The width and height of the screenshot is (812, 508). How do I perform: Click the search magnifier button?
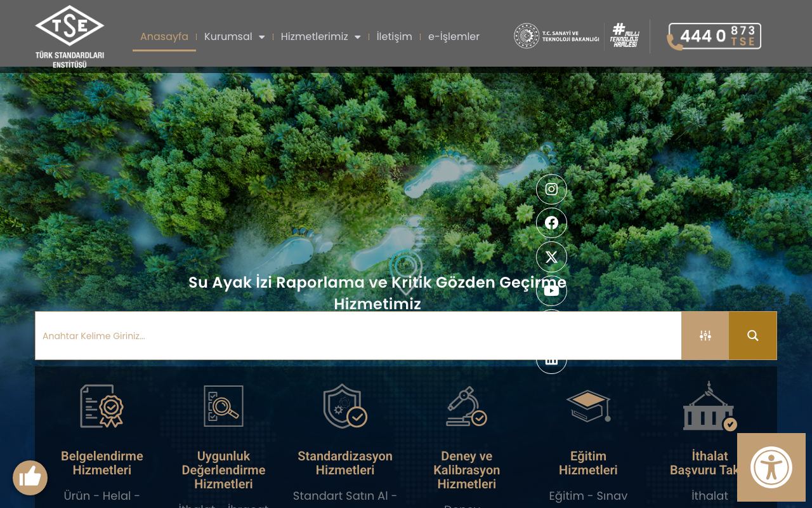753,335
